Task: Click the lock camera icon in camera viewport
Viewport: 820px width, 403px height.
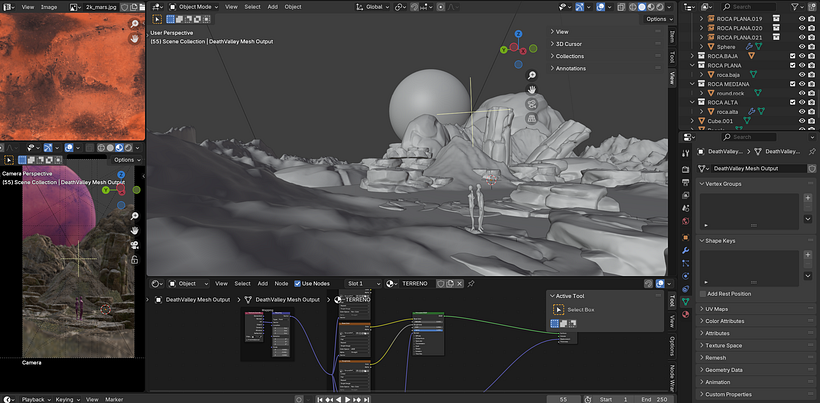Action: click(134, 260)
